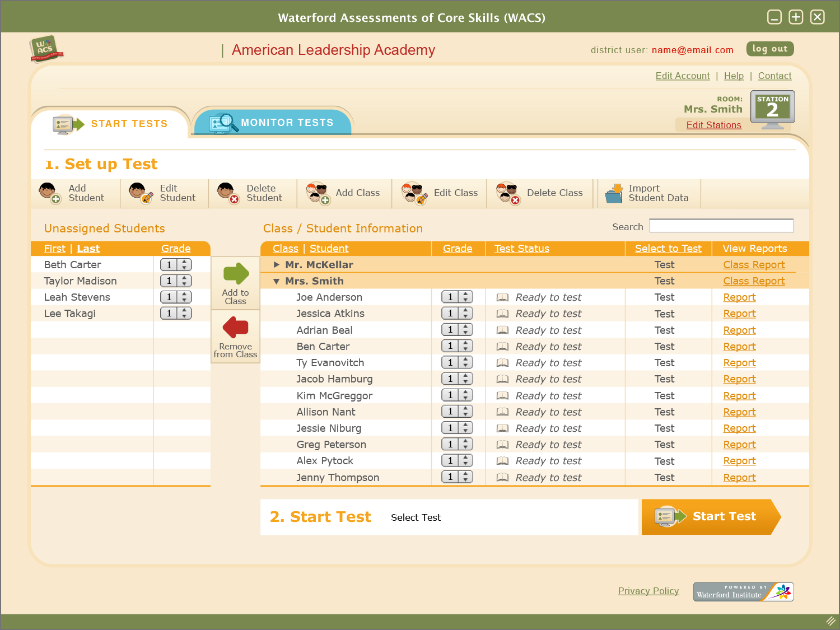Click the green Add to Class arrow

click(236, 274)
